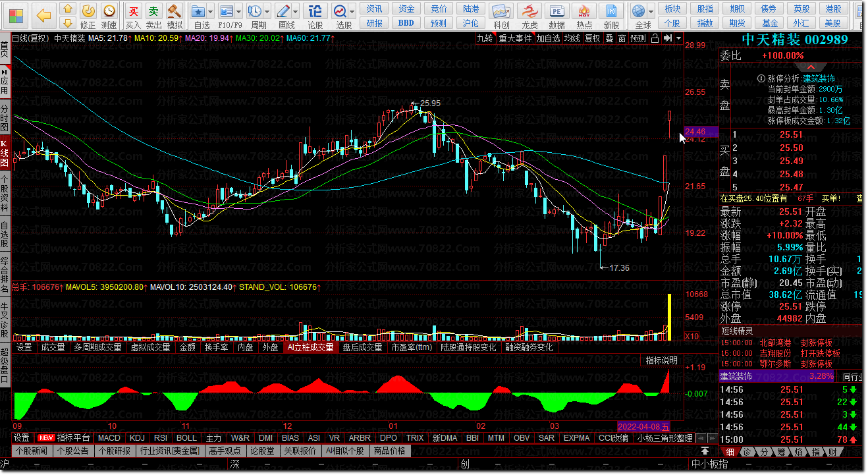Click the down arrow page icon

coord(67,24)
